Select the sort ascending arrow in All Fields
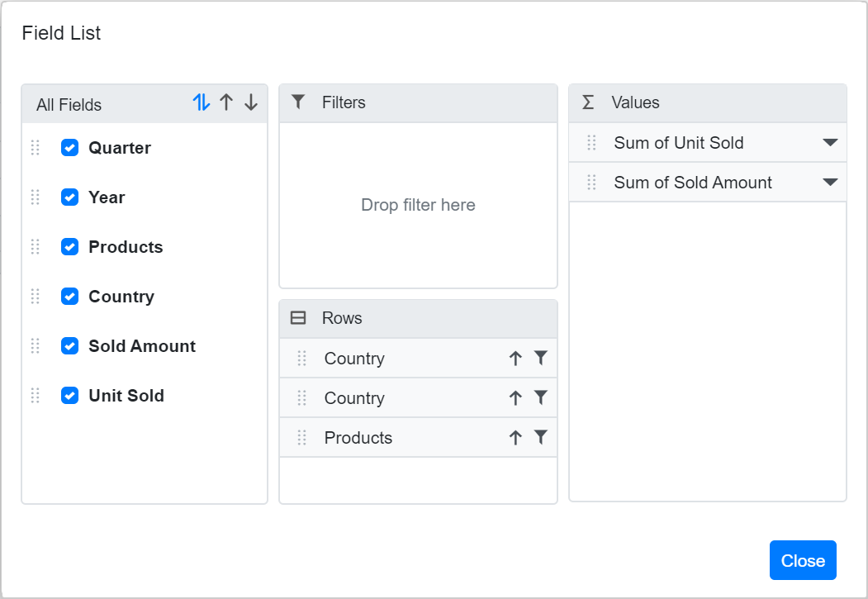 [226, 102]
